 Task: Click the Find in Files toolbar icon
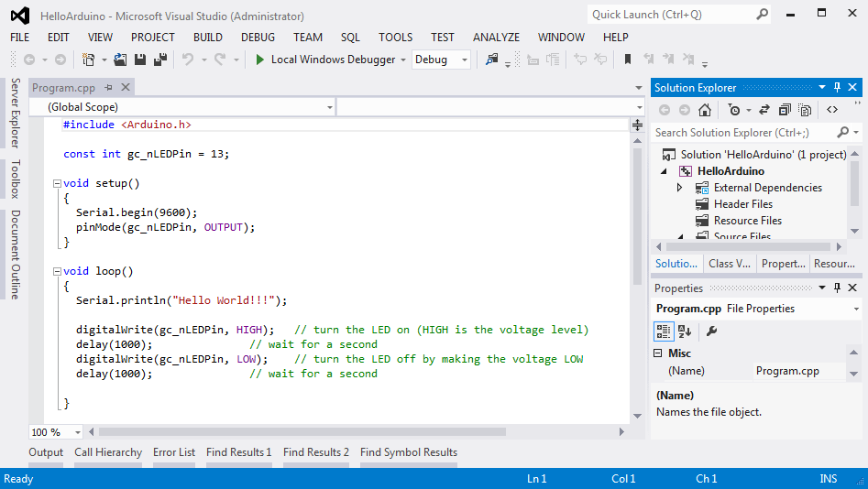491,60
